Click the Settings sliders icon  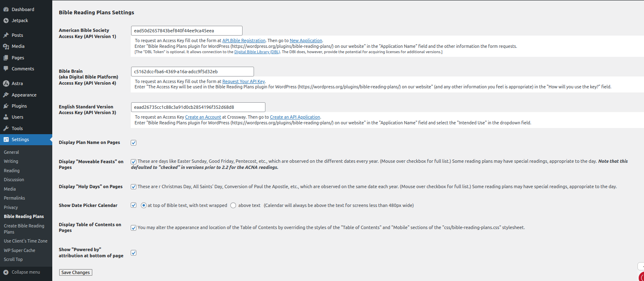point(6,139)
